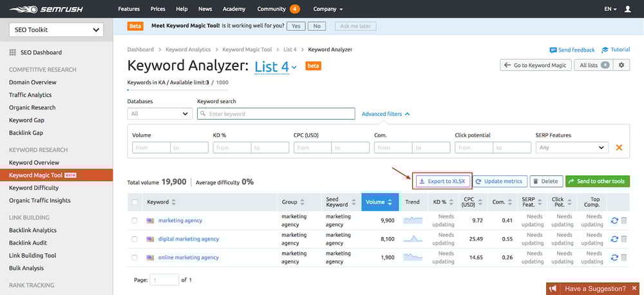Focus the Keyword search input
644x295 pixels.
(276, 114)
